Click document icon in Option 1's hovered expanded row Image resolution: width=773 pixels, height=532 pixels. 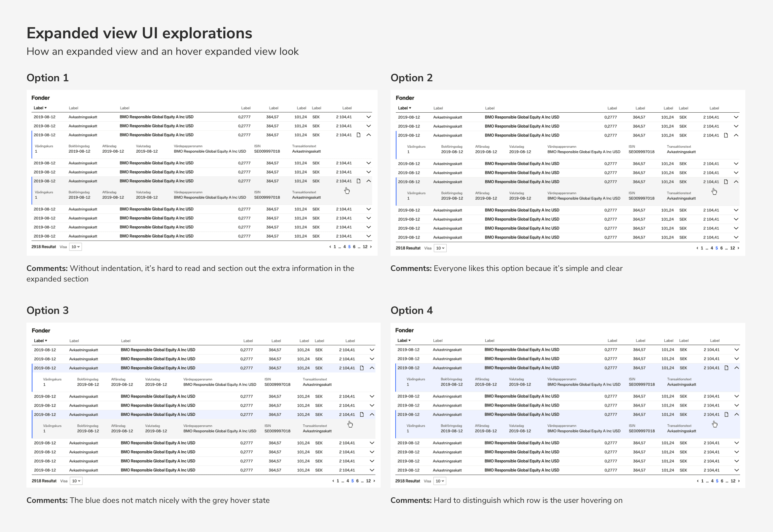(x=358, y=181)
